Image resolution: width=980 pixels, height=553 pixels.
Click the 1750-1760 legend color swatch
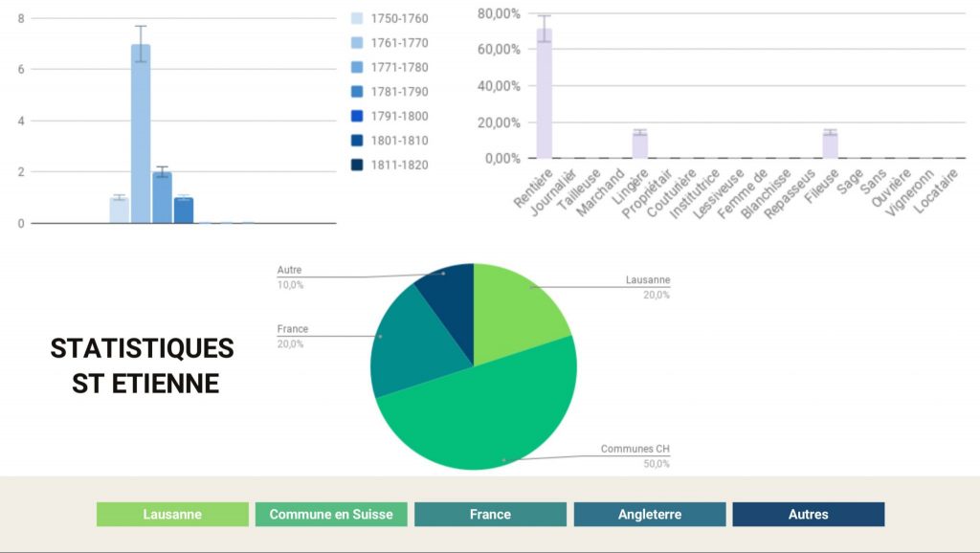tap(357, 19)
